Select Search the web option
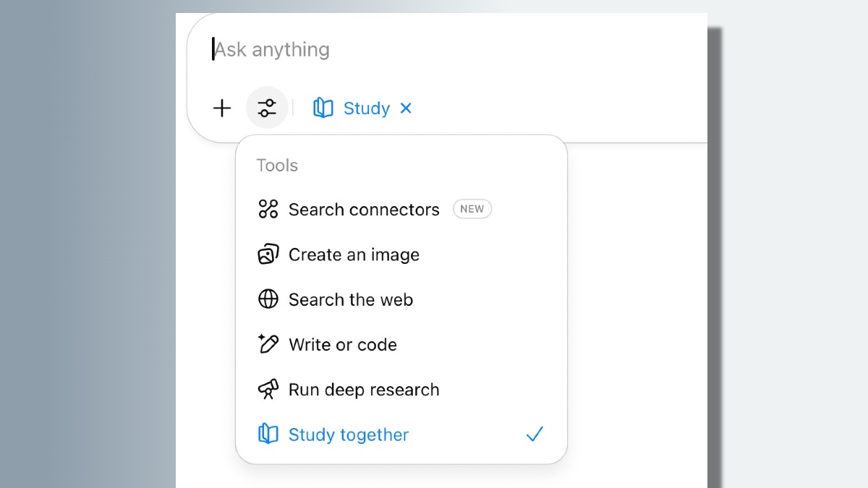Viewport: 868px width, 488px height. click(x=351, y=299)
